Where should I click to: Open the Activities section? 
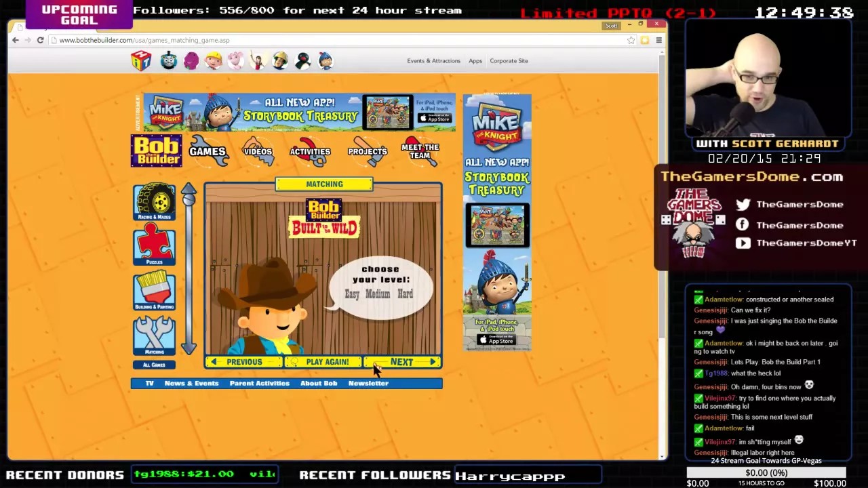(x=310, y=151)
